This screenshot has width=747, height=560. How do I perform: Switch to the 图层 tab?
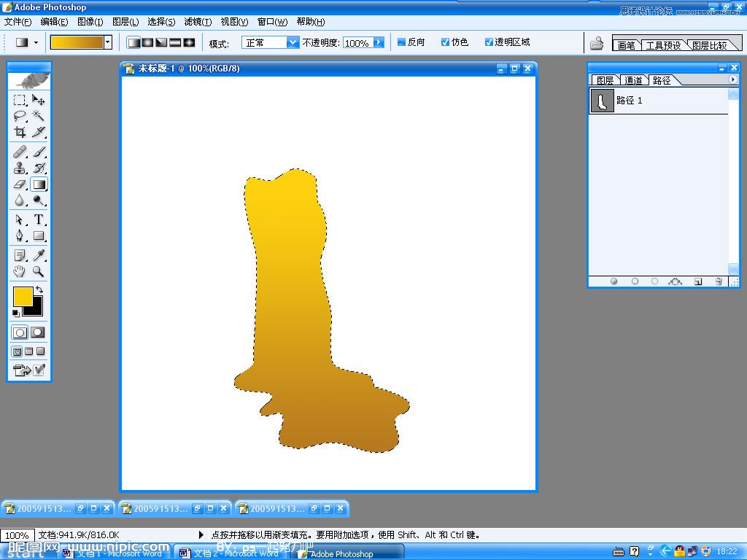coord(605,80)
